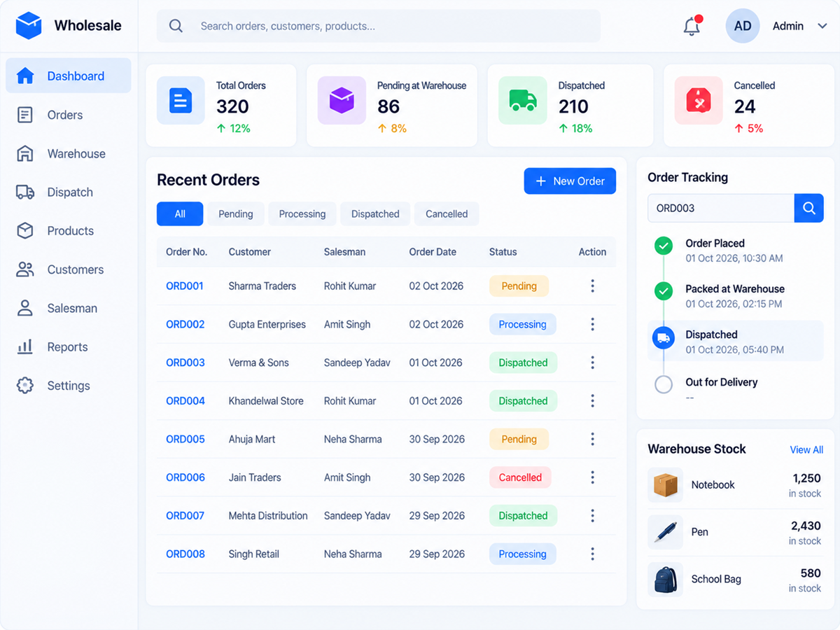Click the Notebook box thumbnail
The width and height of the screenshot is (840, 630).
[665, 485]
